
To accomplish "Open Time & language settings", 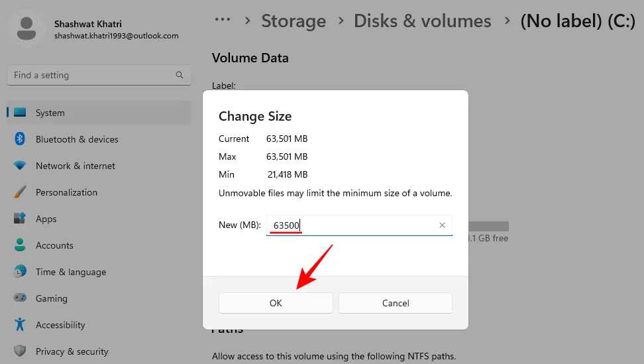I will (99, 272).
